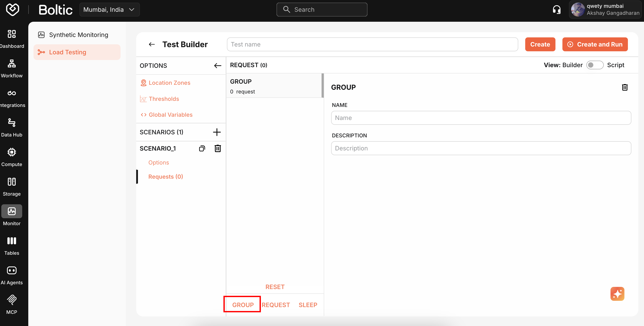Screen dimensions: 644x326
Task: Click the Create and Run button
Action: tap(595, 44)
